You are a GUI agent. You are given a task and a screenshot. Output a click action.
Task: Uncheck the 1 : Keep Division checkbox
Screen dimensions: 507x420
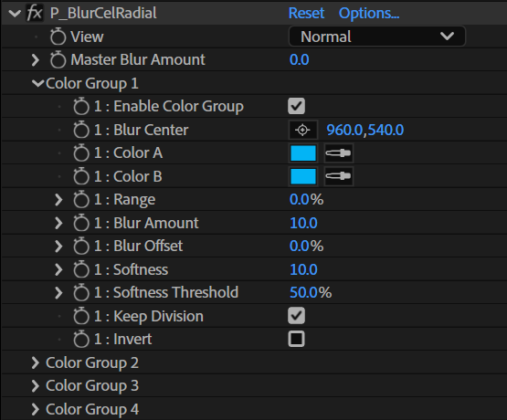click(x=296, y=316)
